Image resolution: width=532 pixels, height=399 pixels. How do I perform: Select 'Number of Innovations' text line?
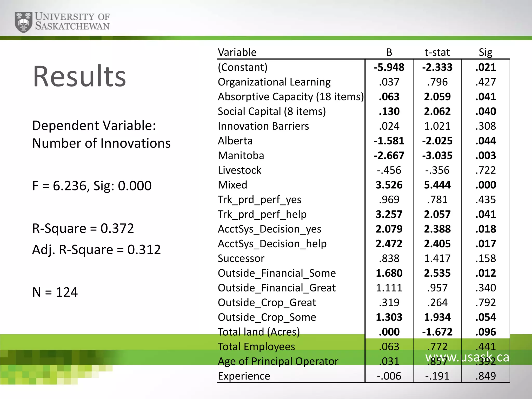101,143
